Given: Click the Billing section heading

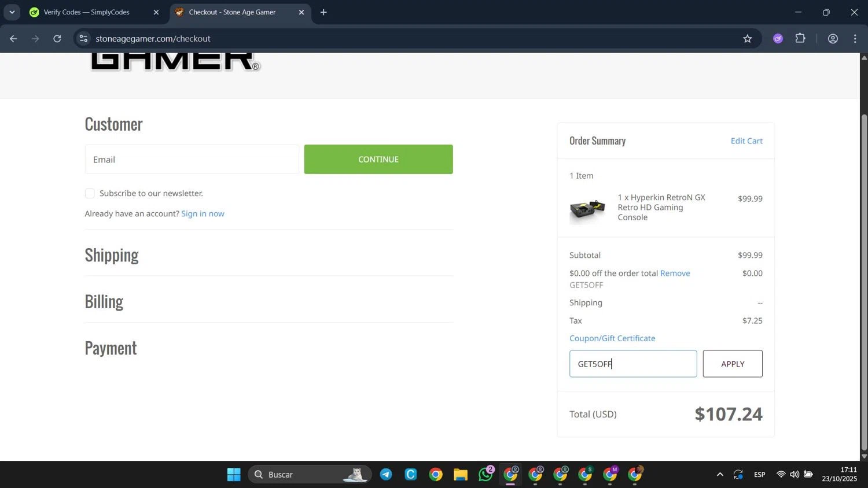Looking at the screenshot, I should (104, 302).
